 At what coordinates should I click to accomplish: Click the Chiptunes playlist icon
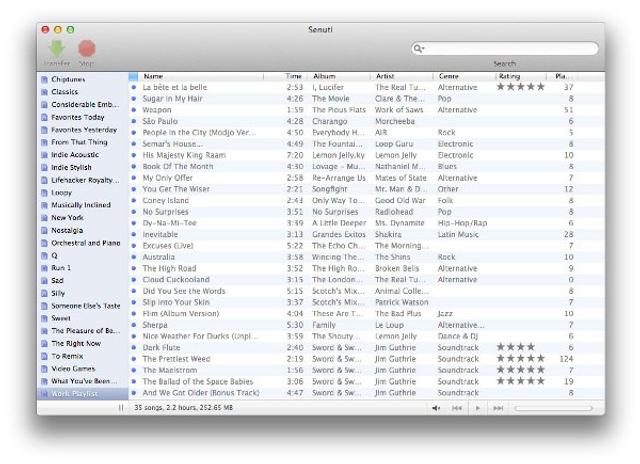(44, 78)
